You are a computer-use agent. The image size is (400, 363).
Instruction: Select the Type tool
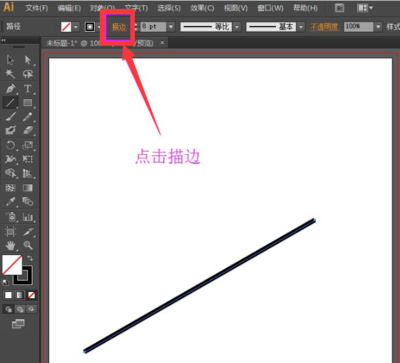pyautogui.click(x=28, y=89)
